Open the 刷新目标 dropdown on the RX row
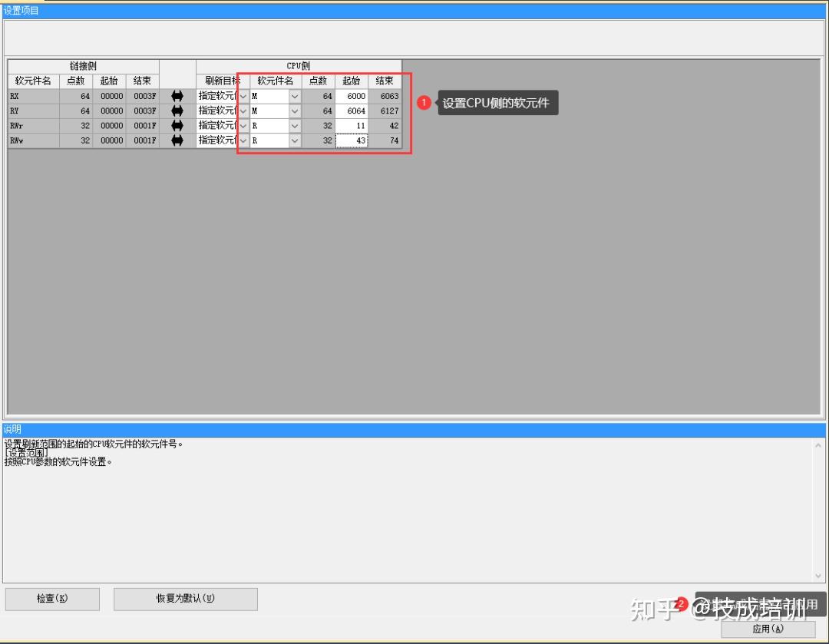This screenshot has height=644, width=829. [x=243, y=96]
